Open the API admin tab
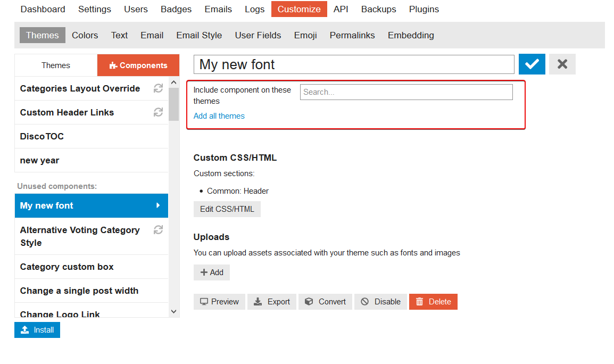This screenshot has width=614, height=364. (x=341, y=9)
